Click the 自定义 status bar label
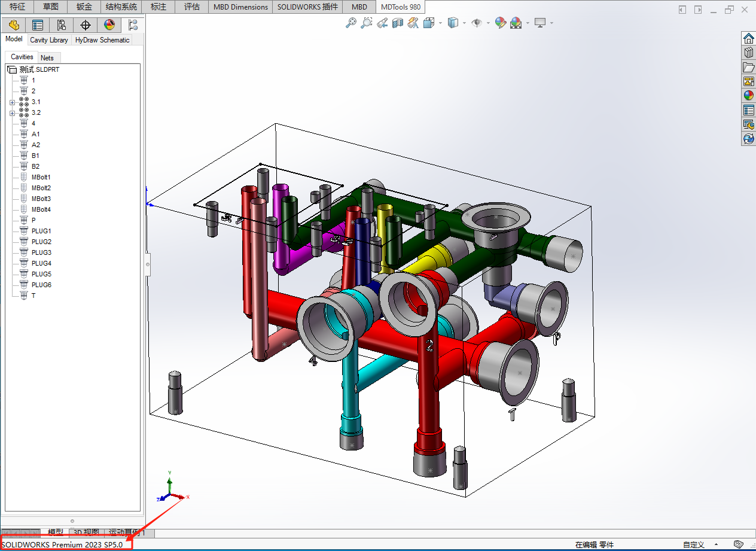 [x=693, y=544]
